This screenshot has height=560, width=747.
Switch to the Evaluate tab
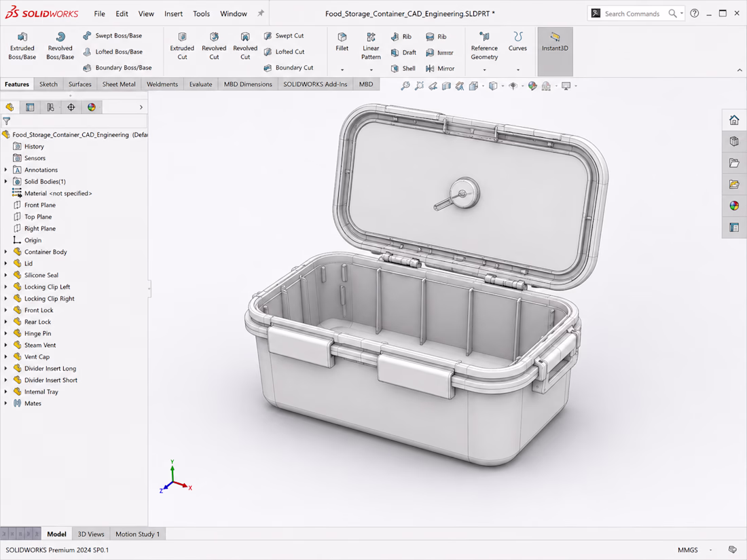[x=200, y=84]
